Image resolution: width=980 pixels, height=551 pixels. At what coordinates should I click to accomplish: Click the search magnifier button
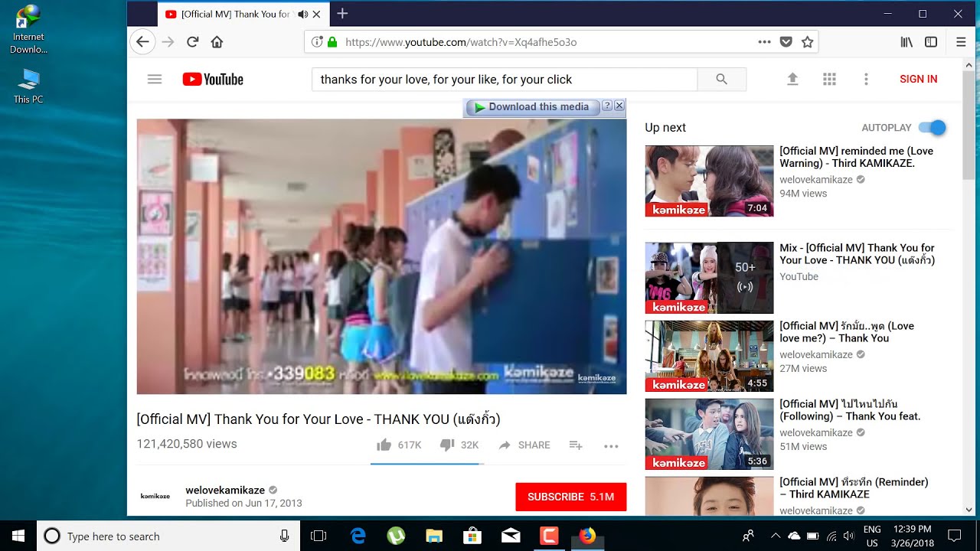coord(721,79)
